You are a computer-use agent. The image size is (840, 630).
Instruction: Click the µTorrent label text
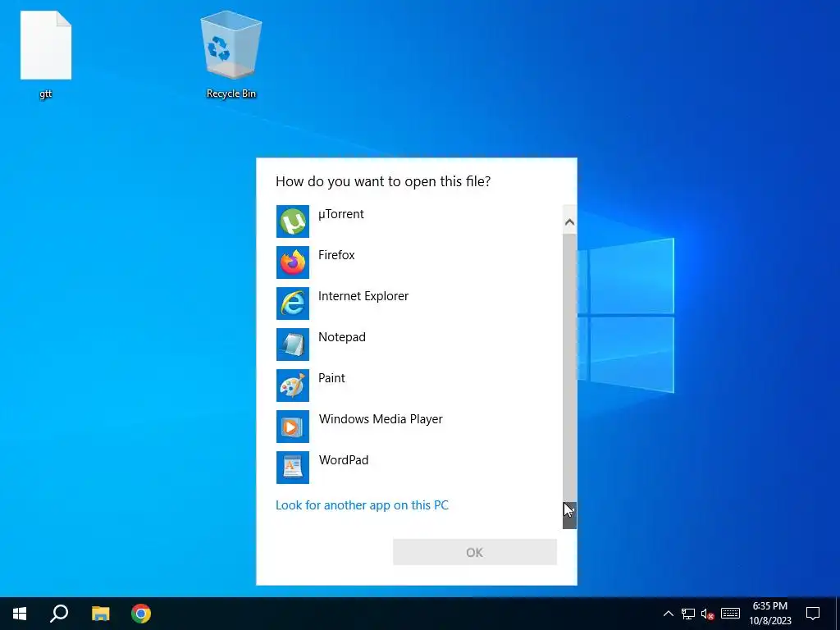pyautogui.click(x=340, y=214)
